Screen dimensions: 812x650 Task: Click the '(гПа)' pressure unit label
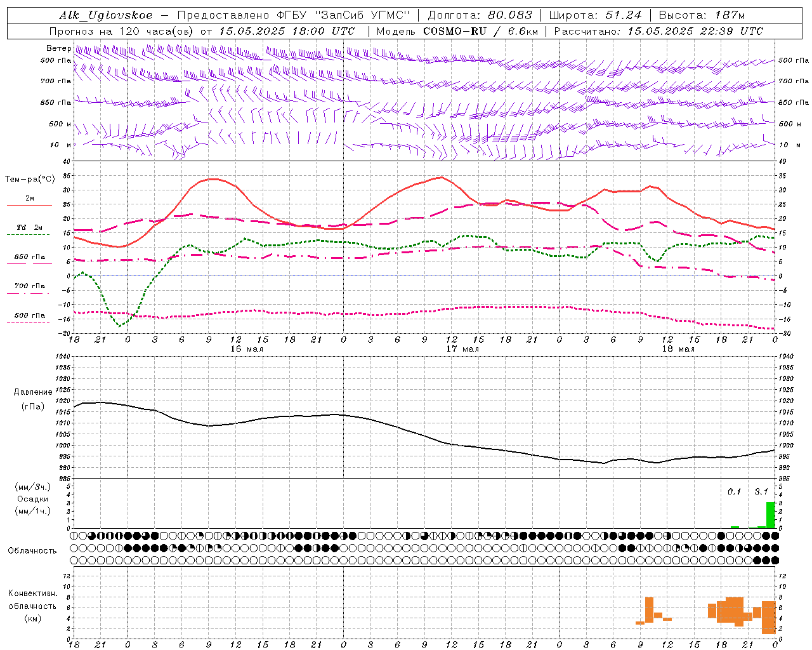(x=33, y=406)
